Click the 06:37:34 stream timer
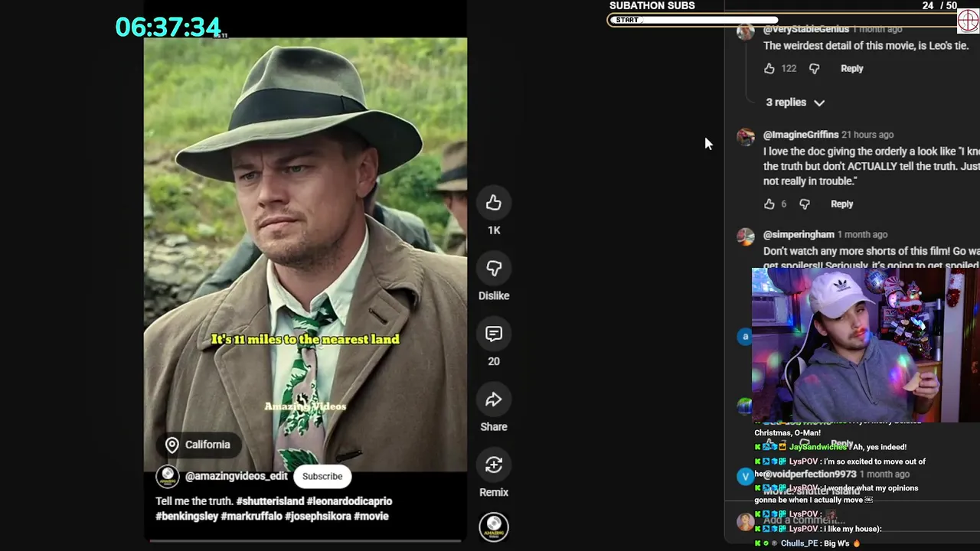The width and height of the screenshot is (980, 551). point(168,28)
